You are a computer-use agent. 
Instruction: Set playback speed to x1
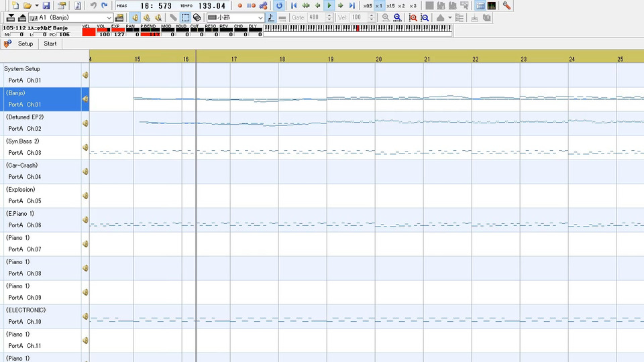pyautogui.click(x=378, y=6)
